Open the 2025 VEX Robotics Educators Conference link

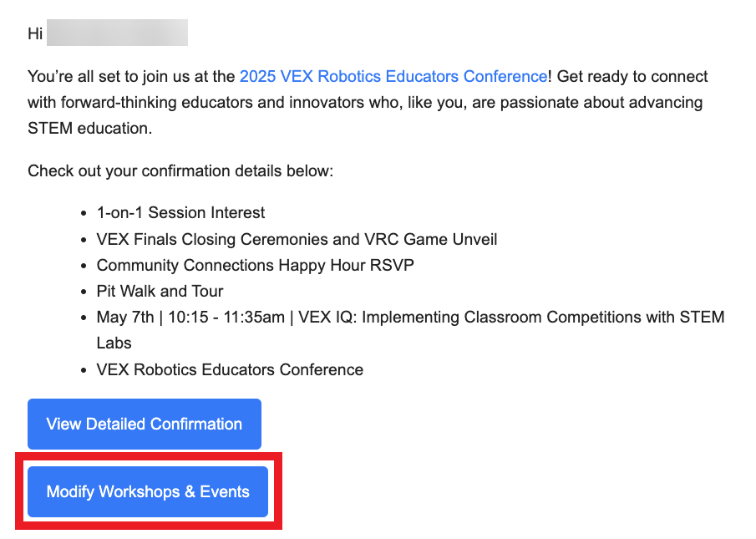393,77
